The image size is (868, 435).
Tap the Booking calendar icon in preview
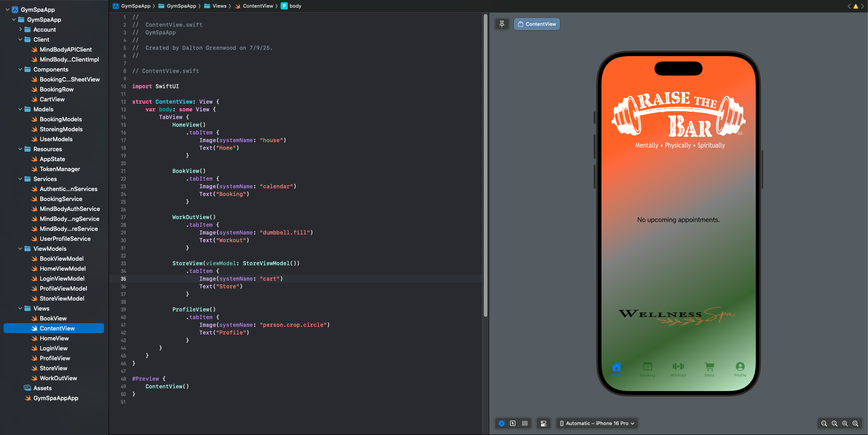pyautogui.click(x=648, y=367)
